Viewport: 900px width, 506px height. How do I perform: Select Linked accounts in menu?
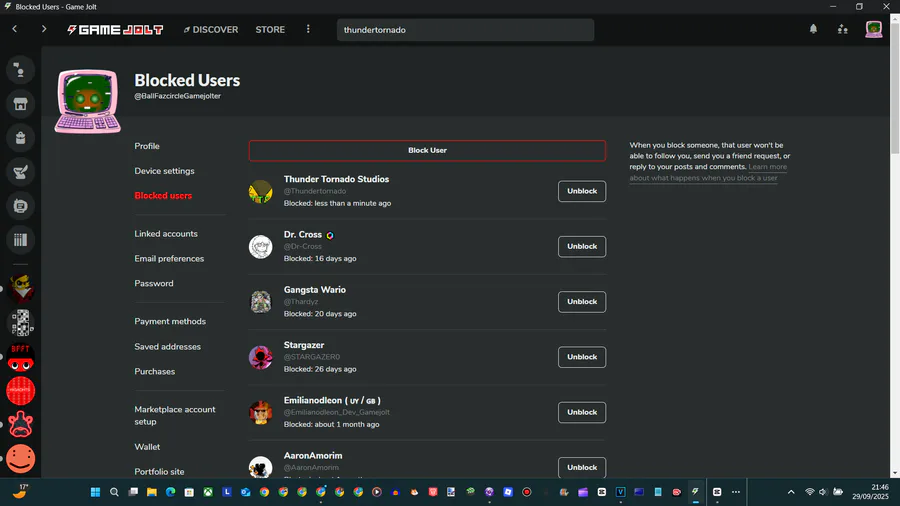click(166, 233)
